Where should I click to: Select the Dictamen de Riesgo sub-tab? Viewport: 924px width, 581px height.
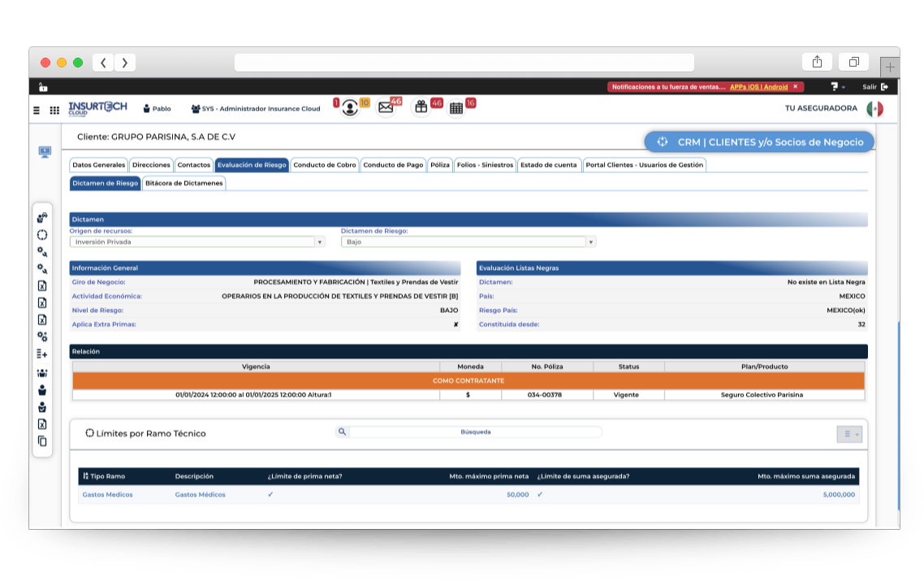click(x=106, y=184)
